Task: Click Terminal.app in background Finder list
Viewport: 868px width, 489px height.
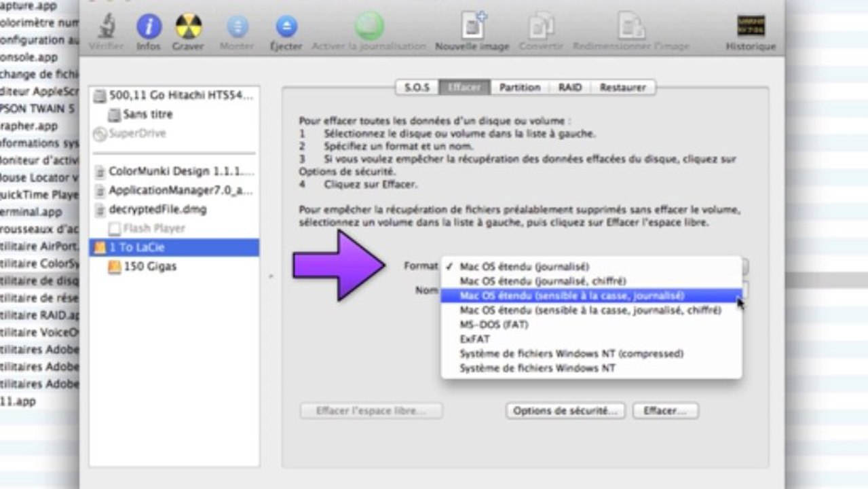Action: pos(31,211)
